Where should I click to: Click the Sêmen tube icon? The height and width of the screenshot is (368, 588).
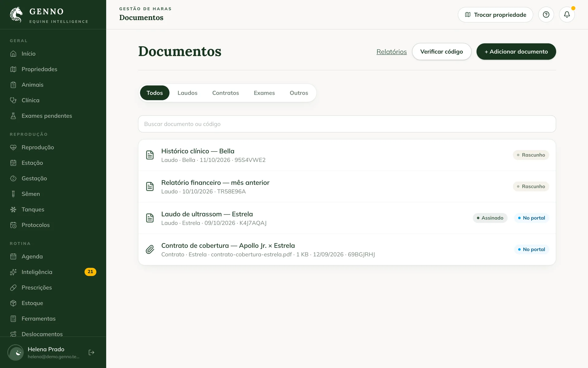point(13,194)
